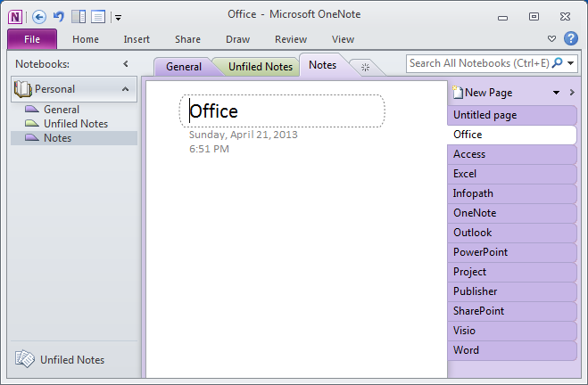Click the Unfiled Notes green section icon
Screen dimensions: 588x385
click(32, 123)
